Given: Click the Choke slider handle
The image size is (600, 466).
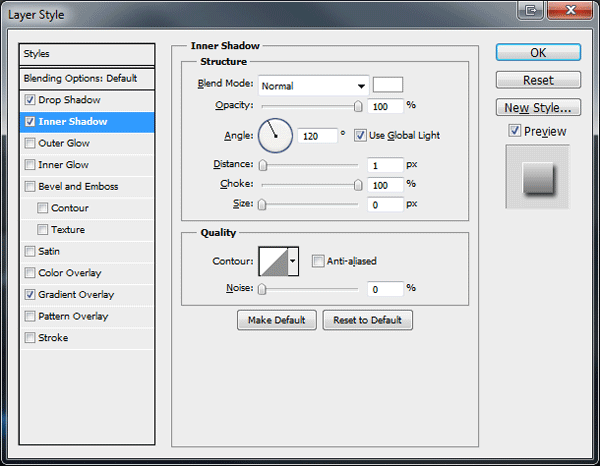Looking at the screenshot, I should click(x=358, y=185).
